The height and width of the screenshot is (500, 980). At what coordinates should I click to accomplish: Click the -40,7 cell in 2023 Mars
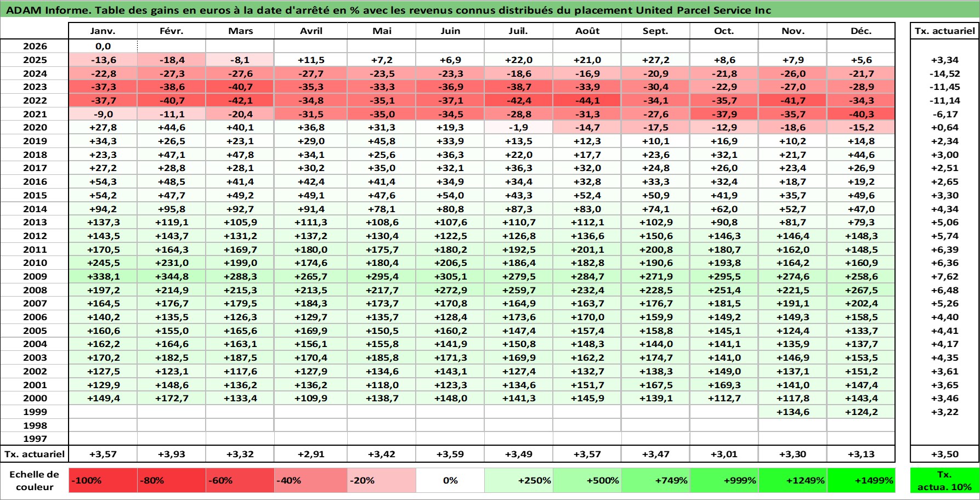point(240,87)
